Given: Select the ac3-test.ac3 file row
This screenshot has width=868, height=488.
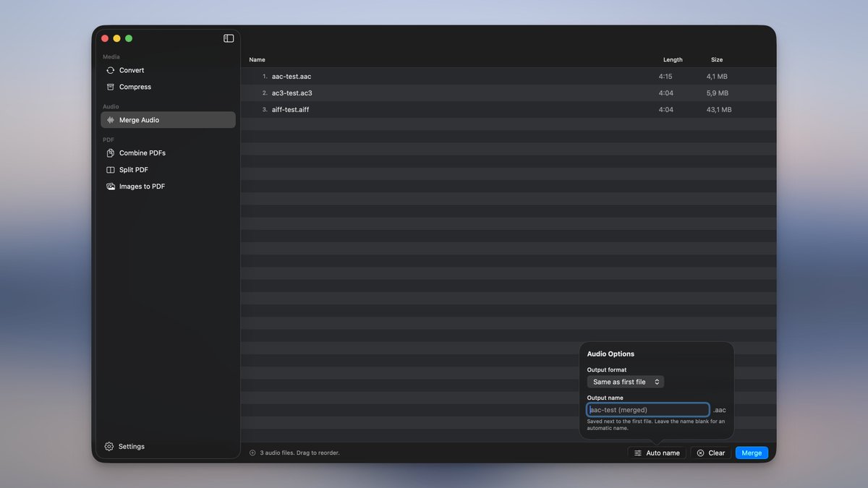Looking at the screenshot, I should (x=509, y=93).
